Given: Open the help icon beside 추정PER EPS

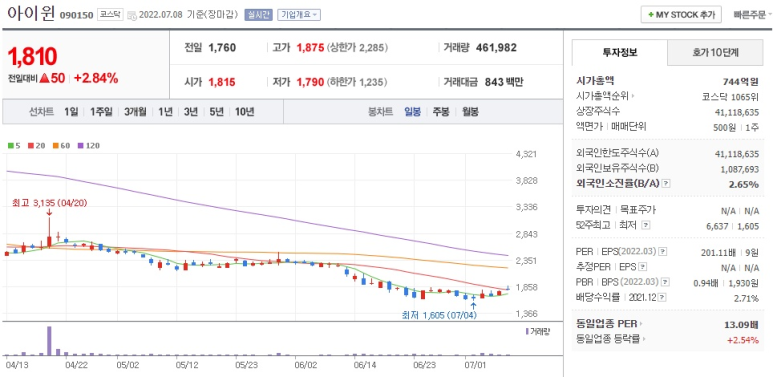Looking at the screenshot, I should click(x=642, y=267).
